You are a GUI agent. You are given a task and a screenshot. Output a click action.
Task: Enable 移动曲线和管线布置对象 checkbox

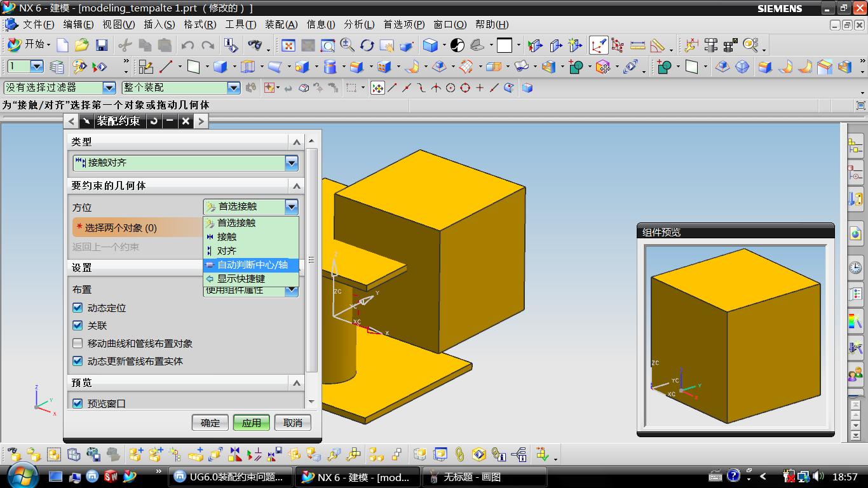pos(78,344)
